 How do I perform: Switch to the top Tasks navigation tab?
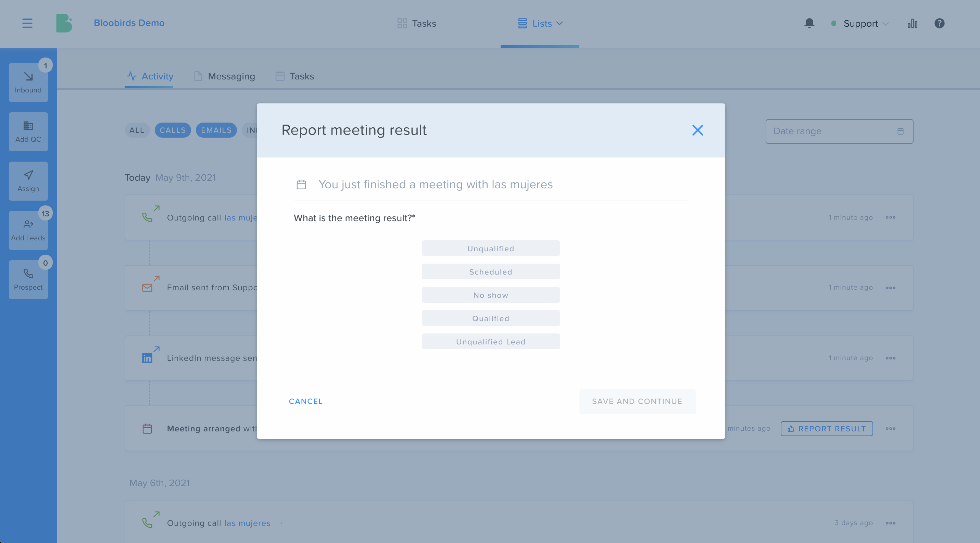[x=417, y=24]
